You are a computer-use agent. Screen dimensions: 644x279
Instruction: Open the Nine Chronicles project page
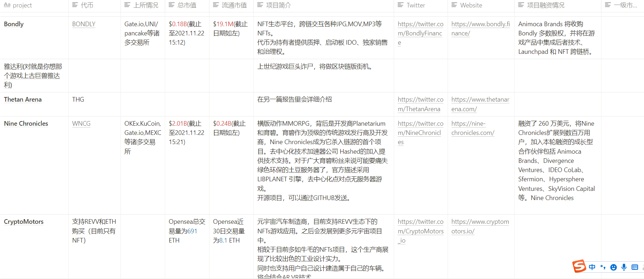[x=26, y=124]
